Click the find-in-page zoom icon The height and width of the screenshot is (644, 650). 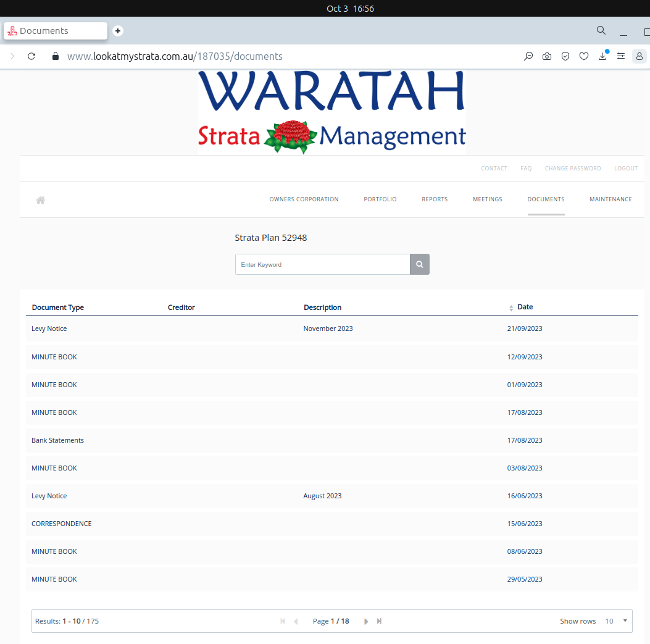[528, 56]
